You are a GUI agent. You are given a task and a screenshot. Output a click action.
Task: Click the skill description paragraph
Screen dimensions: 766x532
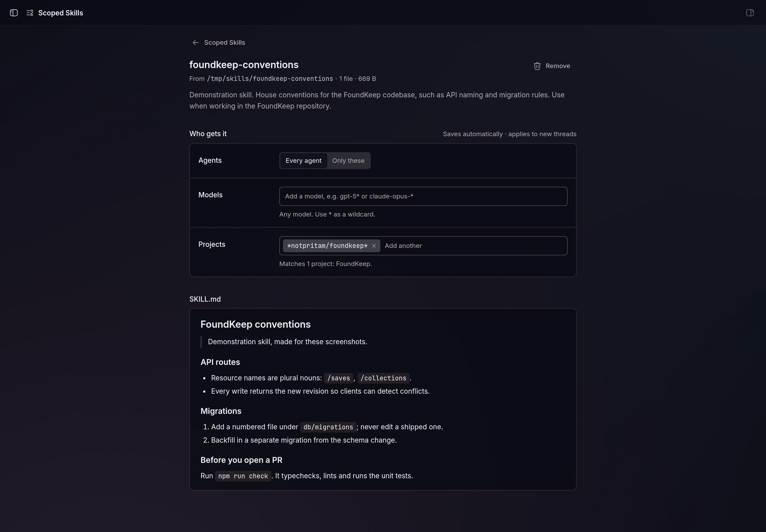click(377, 100)
